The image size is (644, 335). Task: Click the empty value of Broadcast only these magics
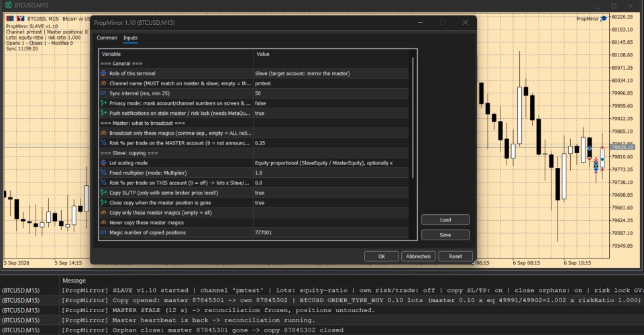[x=331, y=133]
